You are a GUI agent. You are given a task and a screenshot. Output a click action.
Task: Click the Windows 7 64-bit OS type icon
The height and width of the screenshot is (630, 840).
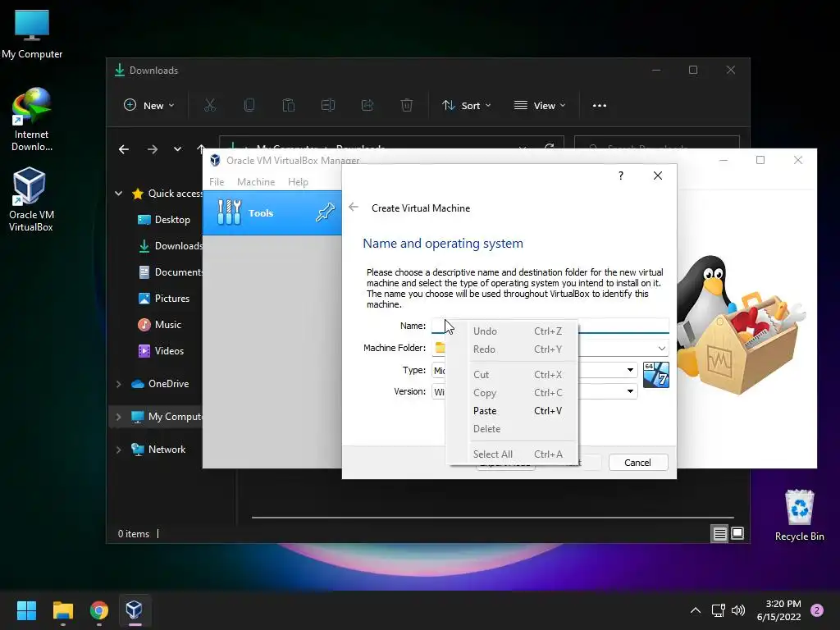pos(656,374)
